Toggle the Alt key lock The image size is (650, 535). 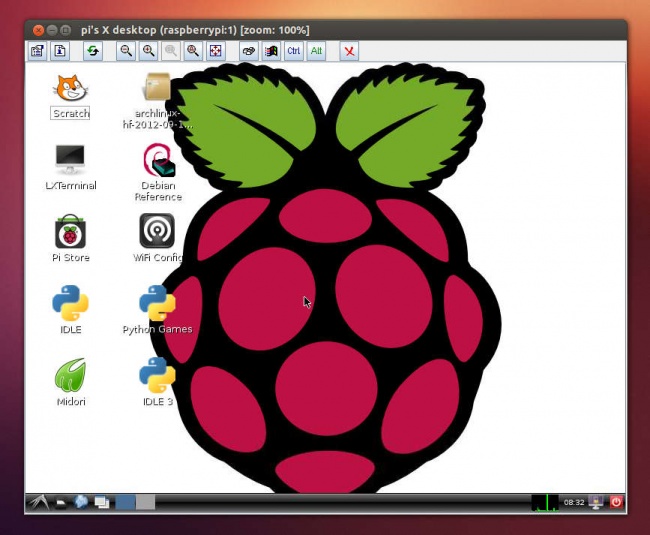pyautogui.click(x=316, y=51)
